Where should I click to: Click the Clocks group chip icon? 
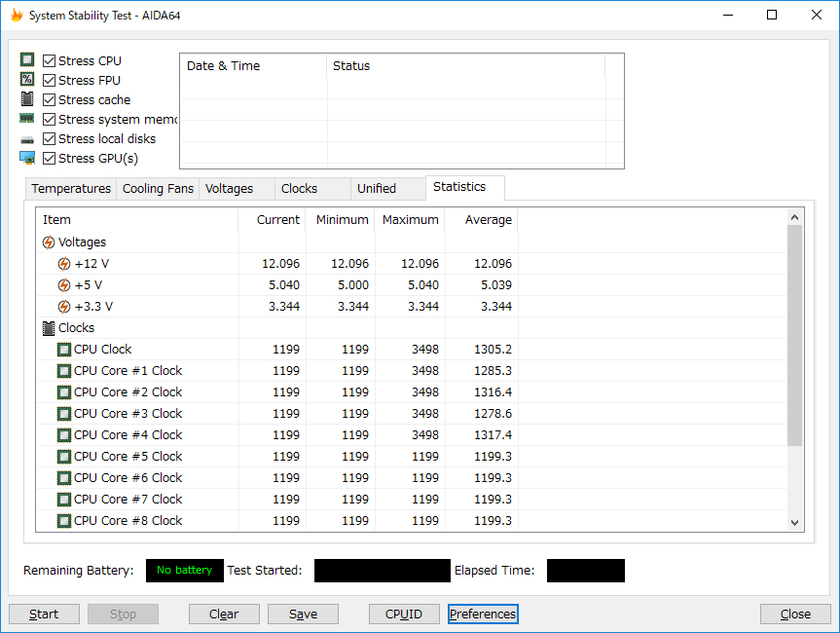pyautogui.click(x=49, y=328)
